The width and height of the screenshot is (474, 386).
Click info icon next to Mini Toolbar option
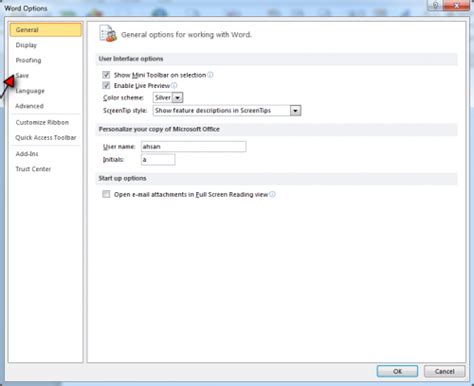(x=210, y=75)
